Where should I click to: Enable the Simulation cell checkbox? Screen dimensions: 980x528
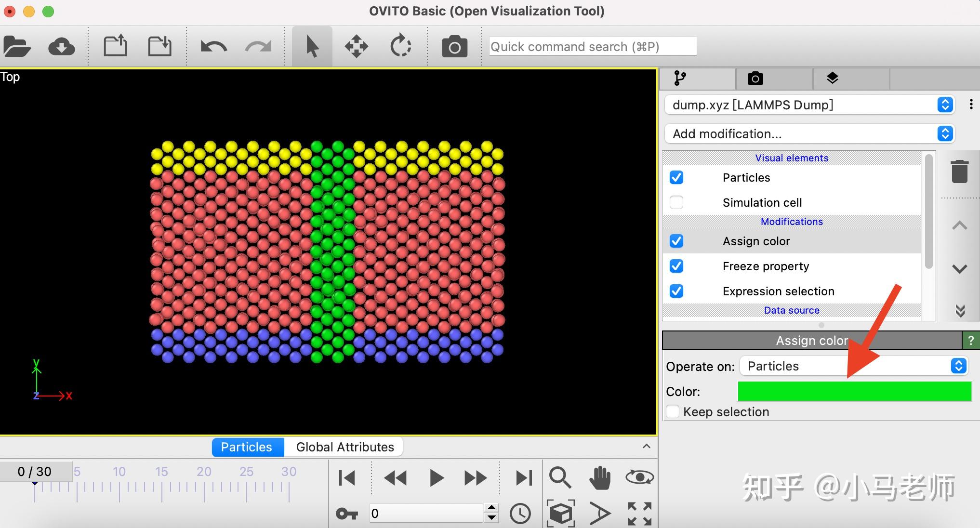[x=676, y=202]
